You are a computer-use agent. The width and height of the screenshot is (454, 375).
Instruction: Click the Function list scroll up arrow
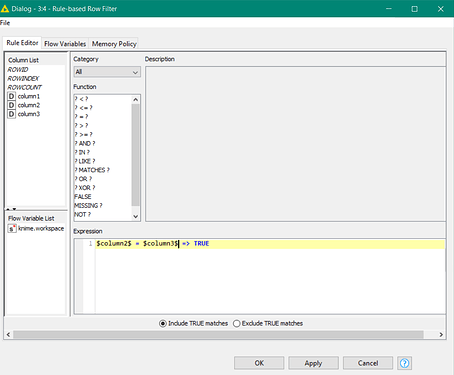(135, 99)
